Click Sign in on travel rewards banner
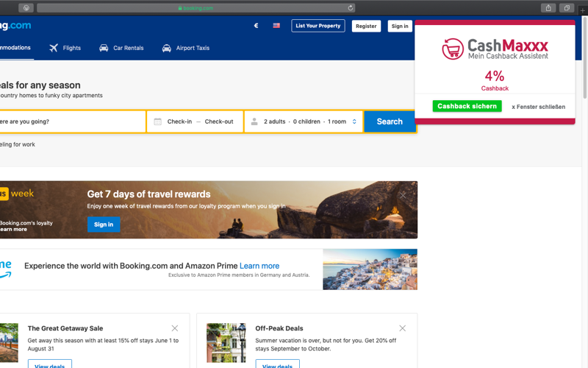 (104, 224)
